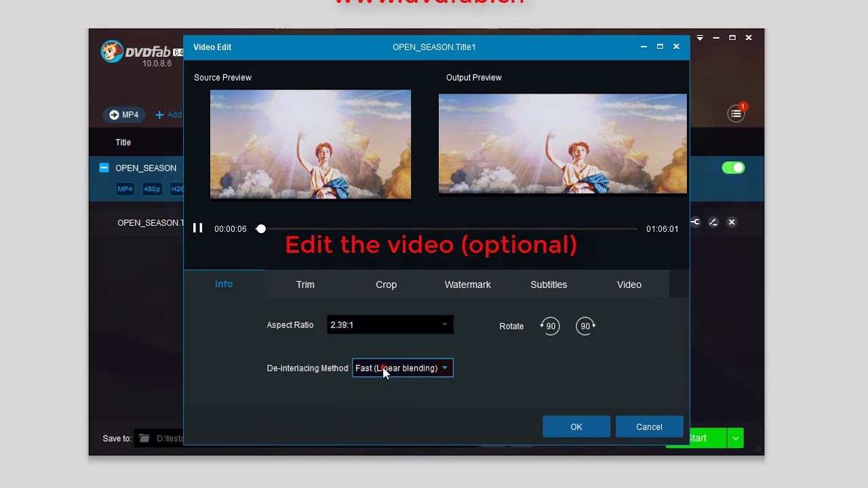The image size is (868, 488).
Task: Open advanced settings wrench icon
Action: [695, 222]
